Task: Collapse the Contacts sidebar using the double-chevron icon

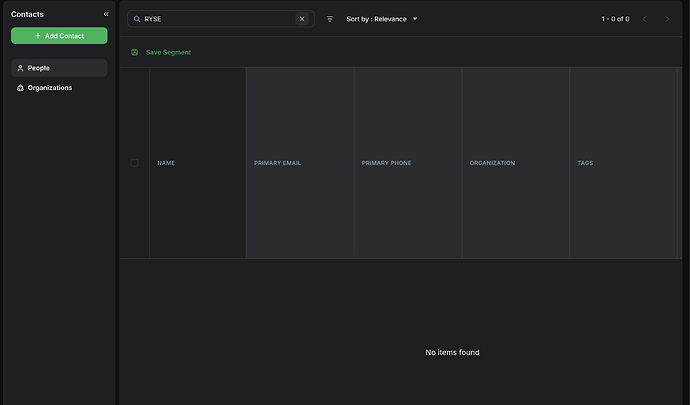Action: click(x=106, y=14)
